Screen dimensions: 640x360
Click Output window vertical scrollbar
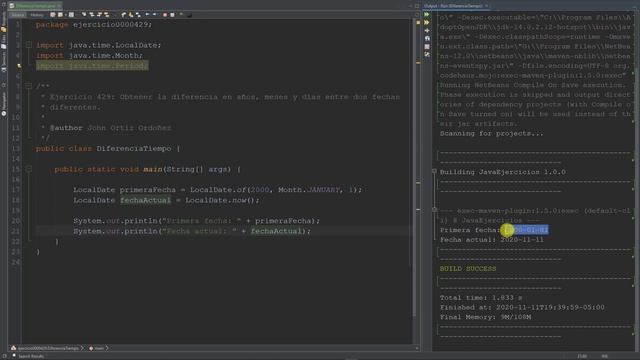coord(637,180)
